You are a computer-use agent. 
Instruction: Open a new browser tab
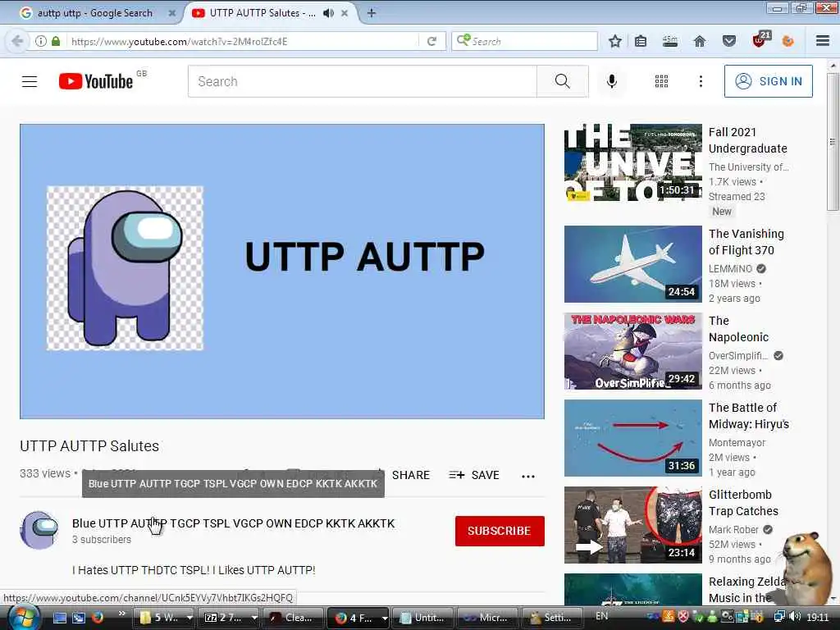coord(372,13)
